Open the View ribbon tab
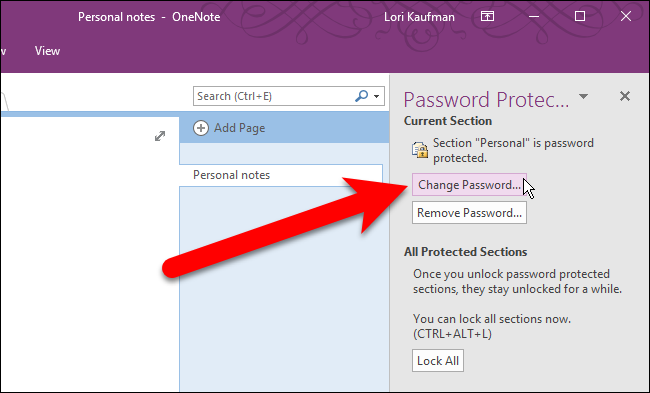Viewport: 650px width, 393px height. coord(47,51)
